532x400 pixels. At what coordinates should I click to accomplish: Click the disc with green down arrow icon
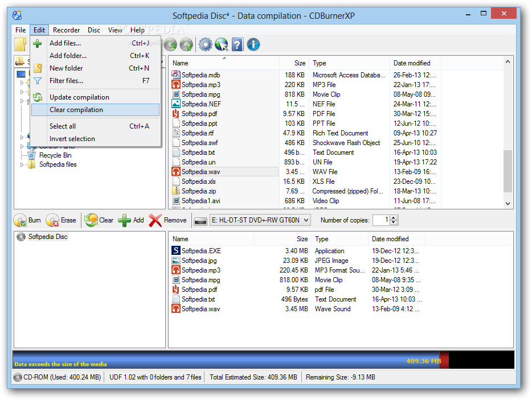tap(170, 44)
